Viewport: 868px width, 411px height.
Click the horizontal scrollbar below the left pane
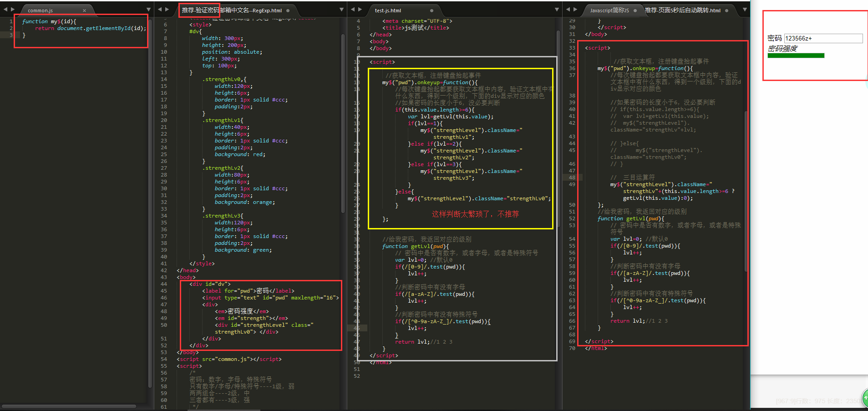click(x=68, y=406)
